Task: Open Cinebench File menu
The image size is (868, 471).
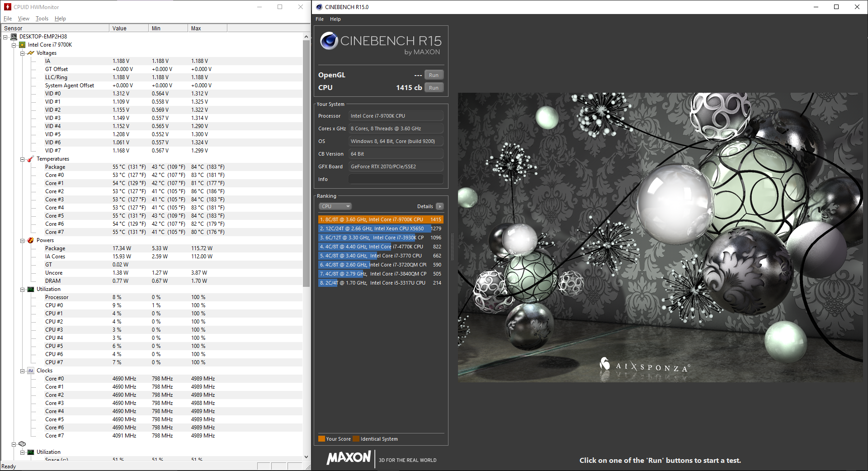Action: (320, 19)
